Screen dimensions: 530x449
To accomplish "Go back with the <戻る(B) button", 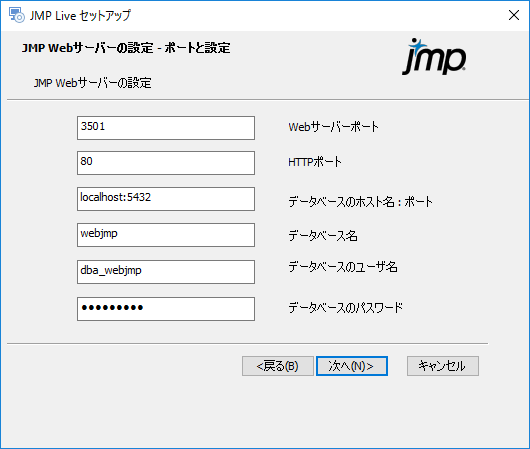I will click(278, 366).
